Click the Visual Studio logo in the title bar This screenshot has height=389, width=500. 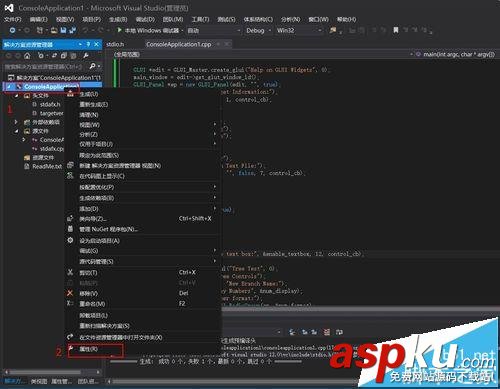pyautogui.click(x=9, y=8)
